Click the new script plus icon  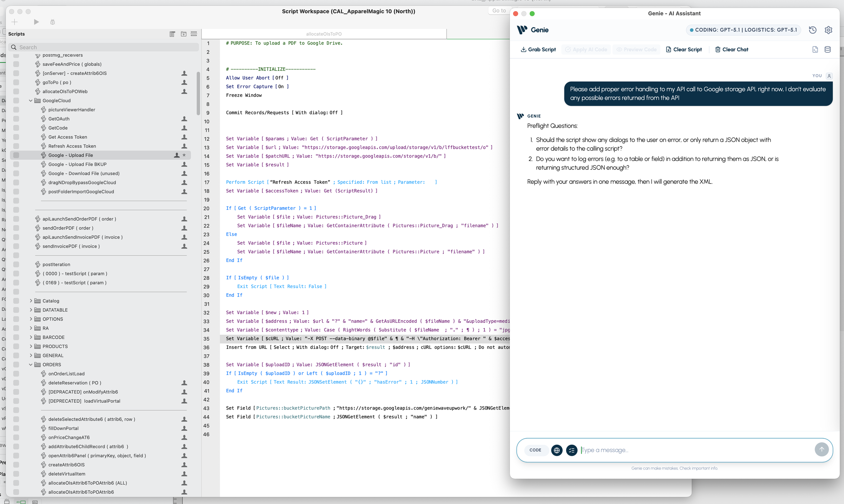tap(15, 22)
